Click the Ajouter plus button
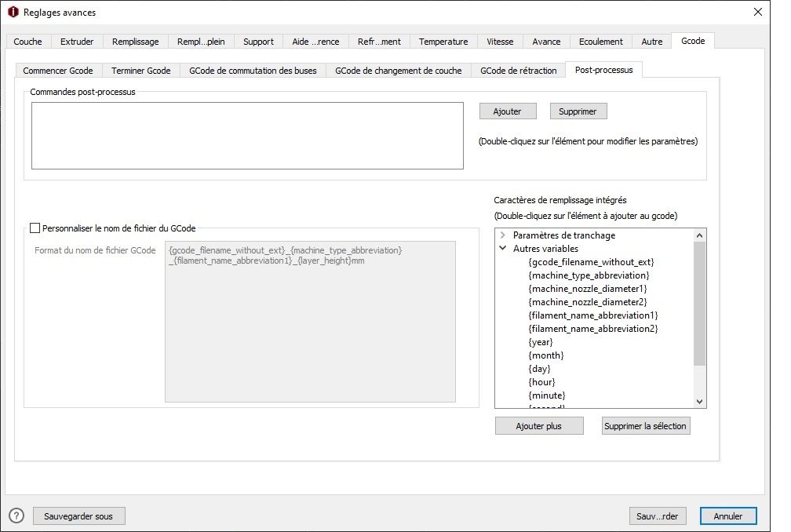The width and height of the screenshot is (791, 532). point(539,425)
